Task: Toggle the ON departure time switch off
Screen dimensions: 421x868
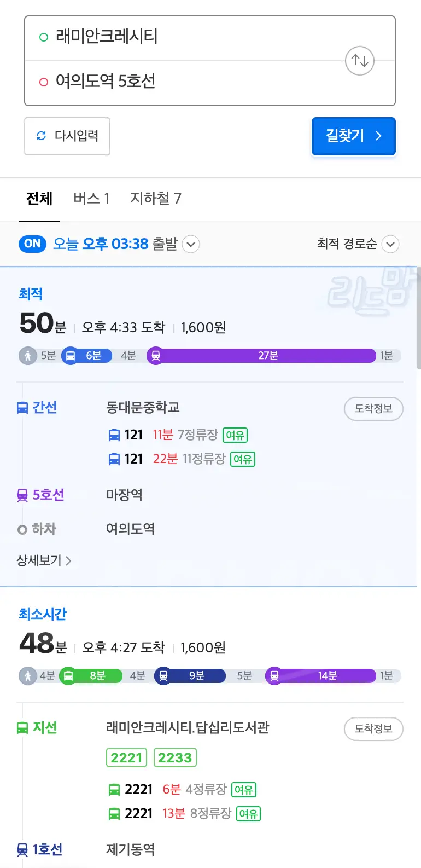Action: pos(32,244)
